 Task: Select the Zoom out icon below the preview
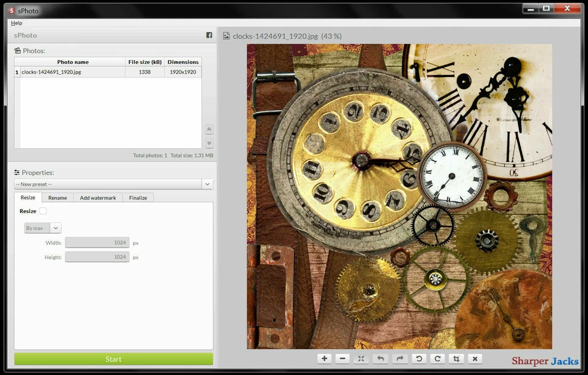[342, 358]
